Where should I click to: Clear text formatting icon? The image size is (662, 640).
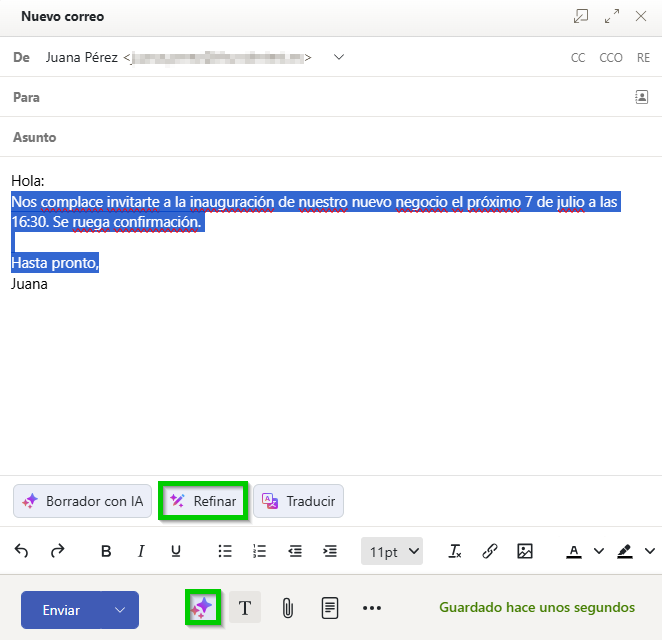pyautogui.click(x=455, y=551)
